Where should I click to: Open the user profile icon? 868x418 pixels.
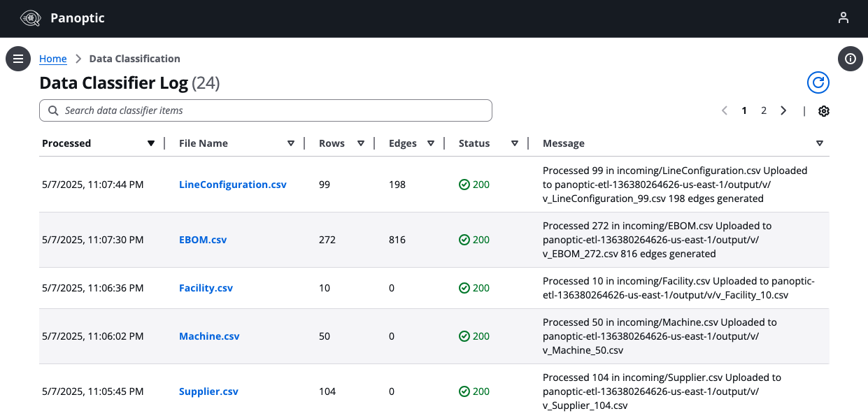point(844,18)
